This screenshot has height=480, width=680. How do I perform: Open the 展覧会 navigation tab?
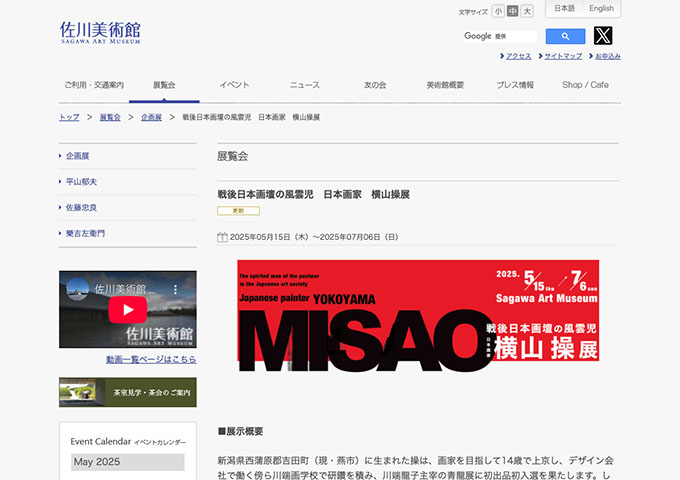pyautogui.click(x=164, y=85)
